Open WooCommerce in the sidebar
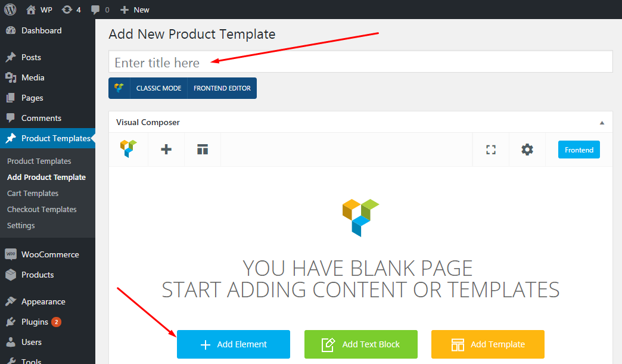Viewport: 622px width, 364px height. point(50,254)
